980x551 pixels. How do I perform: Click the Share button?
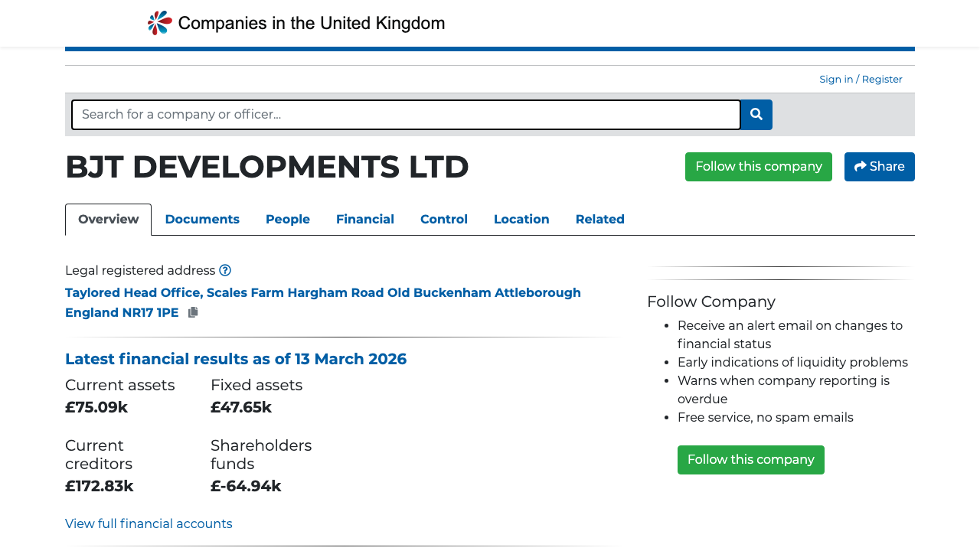coord(879,166)
